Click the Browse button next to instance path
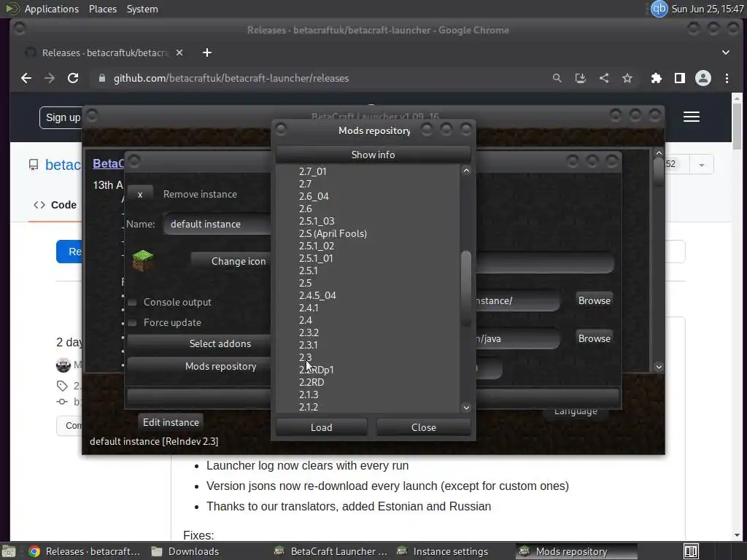Viewport: 747px width, 560px height. point(594,300)
